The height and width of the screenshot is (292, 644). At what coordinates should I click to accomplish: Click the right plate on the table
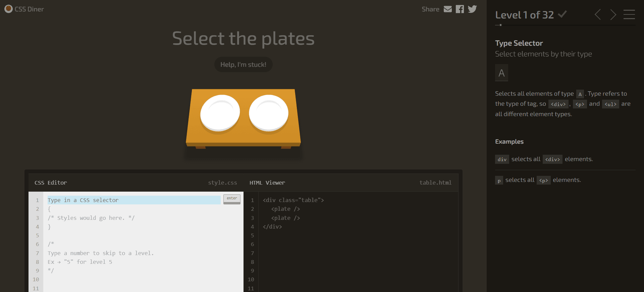tap(269, 113)
